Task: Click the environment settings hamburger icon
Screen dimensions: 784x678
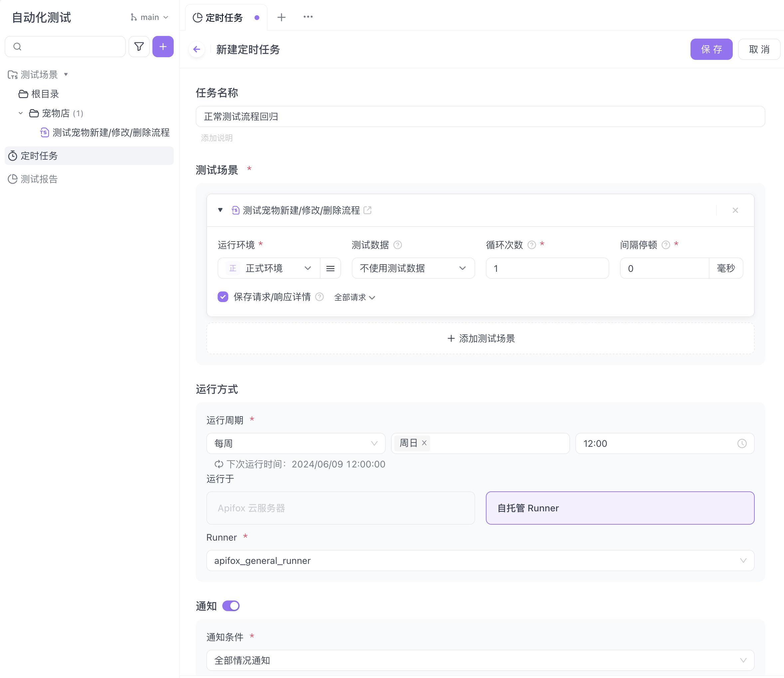Action: click(x=330, y=268)
